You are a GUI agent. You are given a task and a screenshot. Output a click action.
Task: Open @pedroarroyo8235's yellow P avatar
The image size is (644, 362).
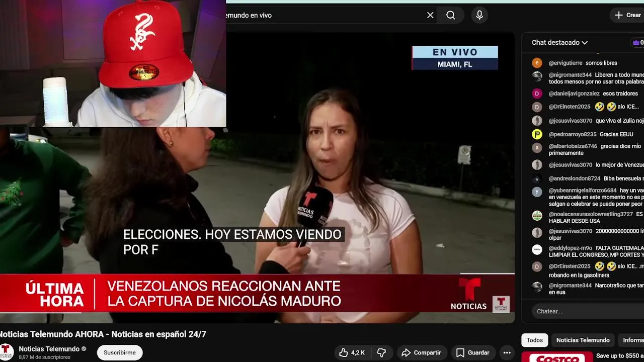tap(537, 134)
